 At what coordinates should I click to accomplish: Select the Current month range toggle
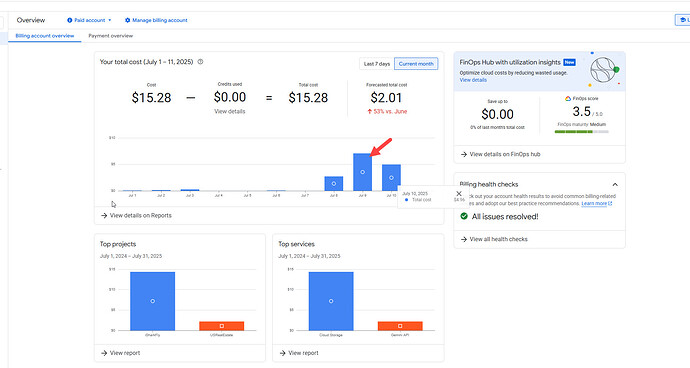coord(416,64)
